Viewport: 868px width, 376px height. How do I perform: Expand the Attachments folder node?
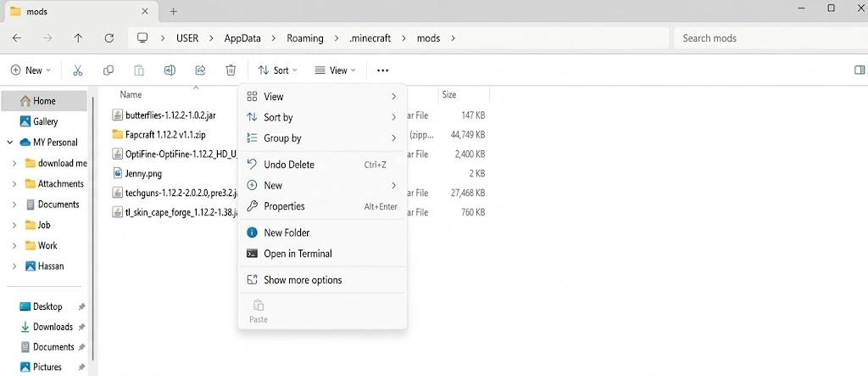click(x=14, y=184)
